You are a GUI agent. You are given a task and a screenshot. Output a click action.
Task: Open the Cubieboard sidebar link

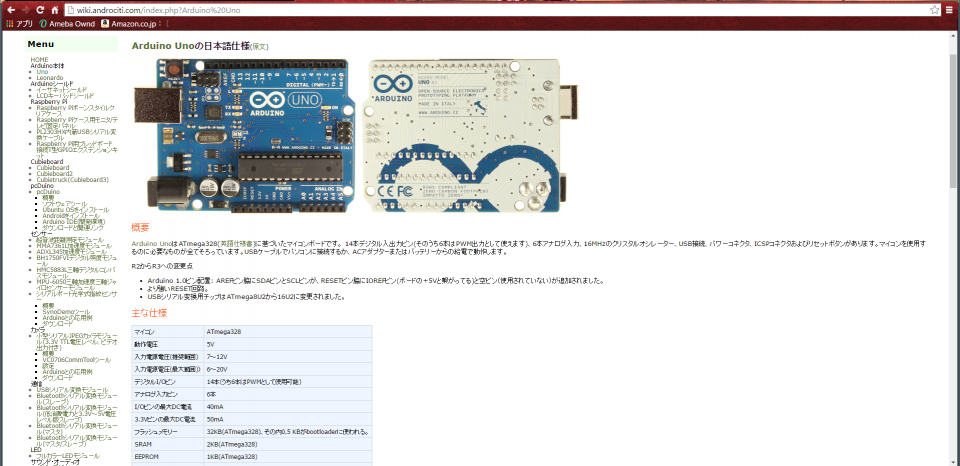(x=53, y=167)
